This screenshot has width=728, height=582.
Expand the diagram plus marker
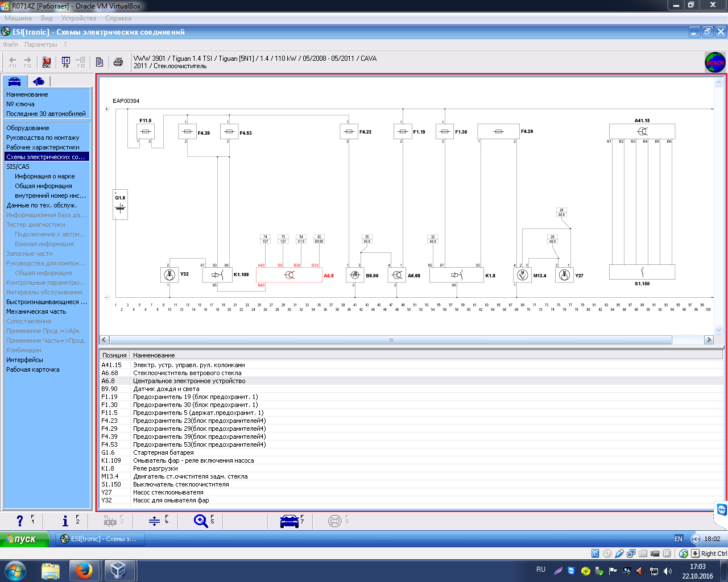point(107,109)
